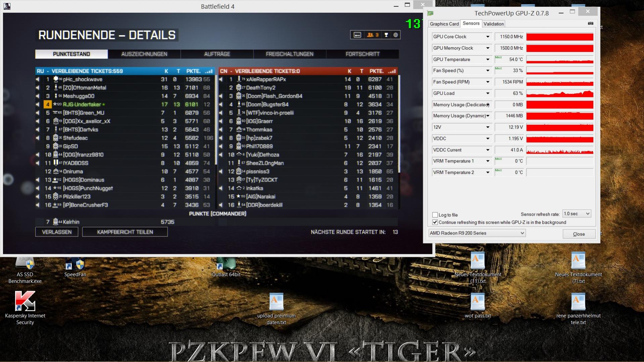Open the GPU Memory Clock sensor dropdown

click(488, 48)
